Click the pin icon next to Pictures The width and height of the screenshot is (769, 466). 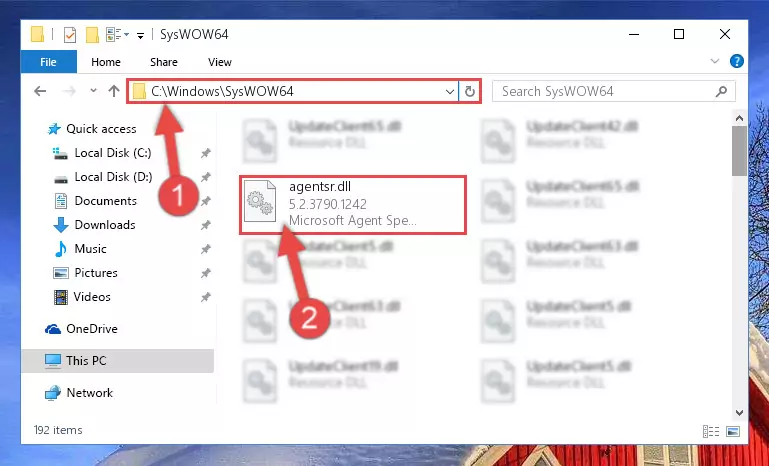point(205,273)
